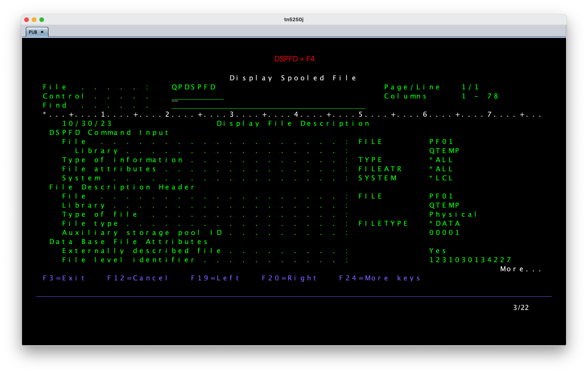
Task: Click the *LCL system value
Action: point(441,178)
